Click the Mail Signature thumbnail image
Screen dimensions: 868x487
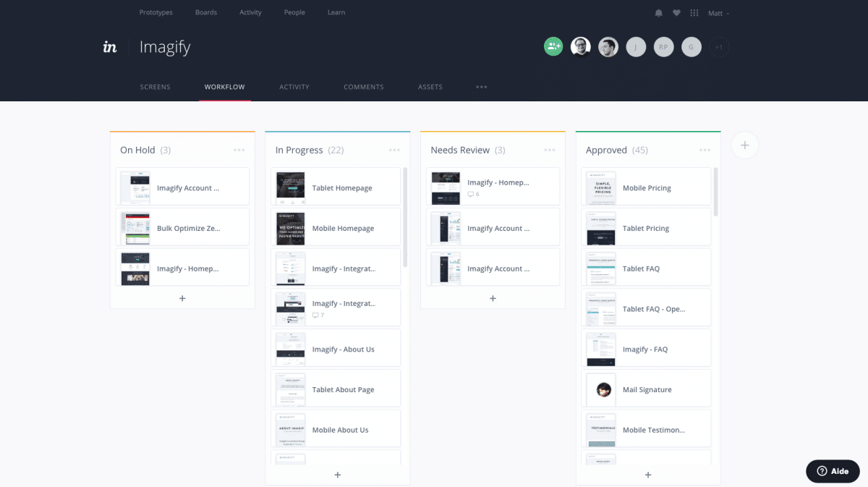click(x=601, y=390)
